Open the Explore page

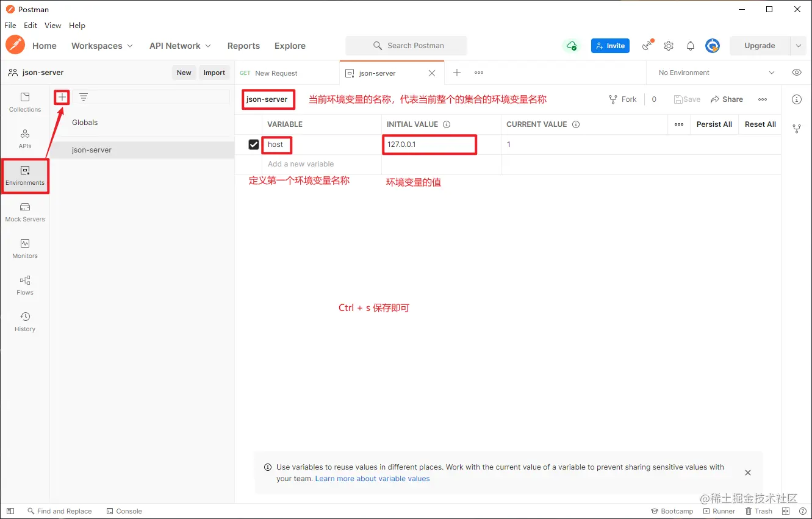point(290,46)
